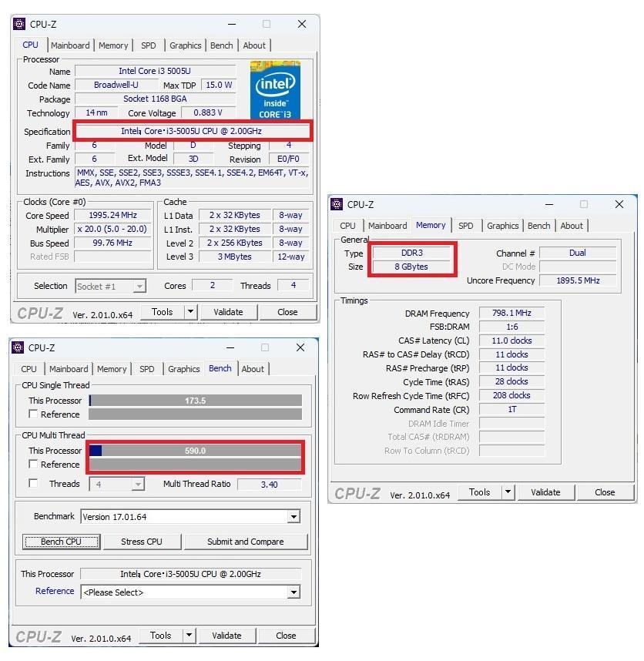Click the Reference link label
Viewport: 644px width, 661px height.
click(x=55, y=591)
